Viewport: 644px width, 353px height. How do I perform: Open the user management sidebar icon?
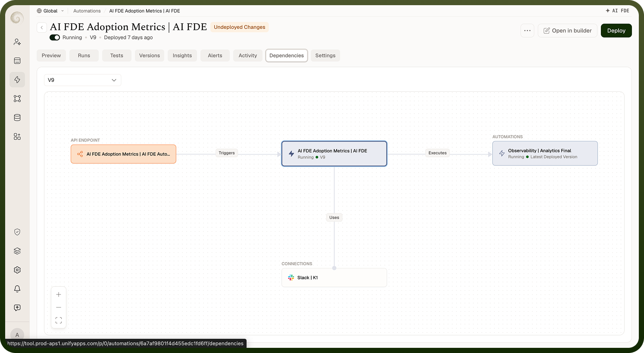[17, 42]
